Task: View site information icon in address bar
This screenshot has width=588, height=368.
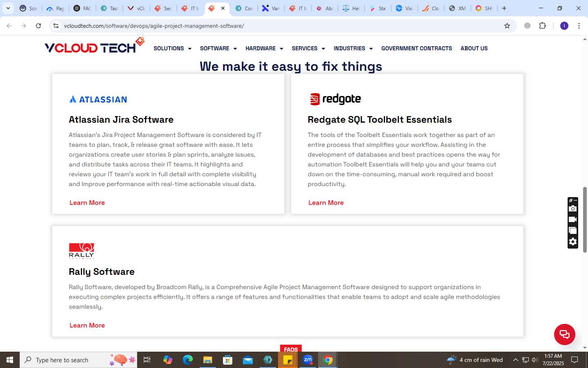Action: [56, 26]
